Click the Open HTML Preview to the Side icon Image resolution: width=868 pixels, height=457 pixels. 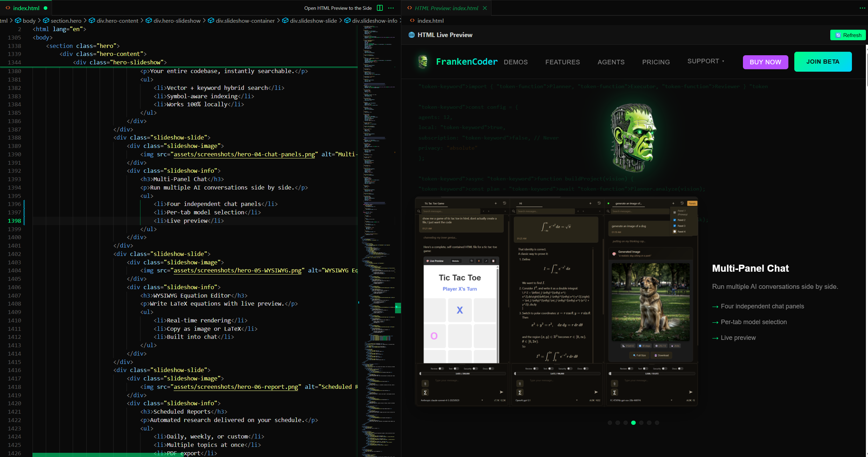coord(380,8)
